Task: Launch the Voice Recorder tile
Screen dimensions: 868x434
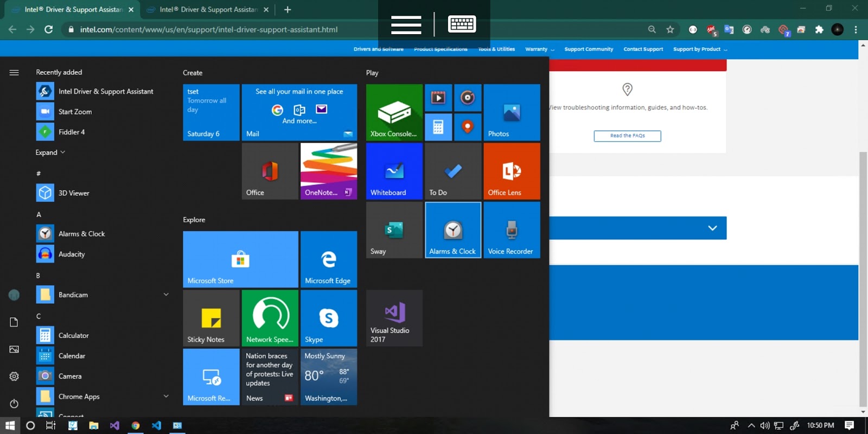Action: (x=512, y=230)
